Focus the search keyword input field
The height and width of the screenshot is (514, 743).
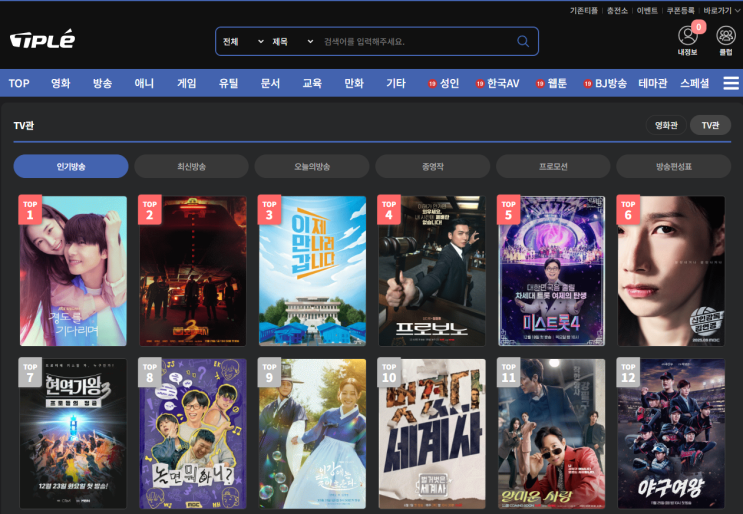pos(417,42)
